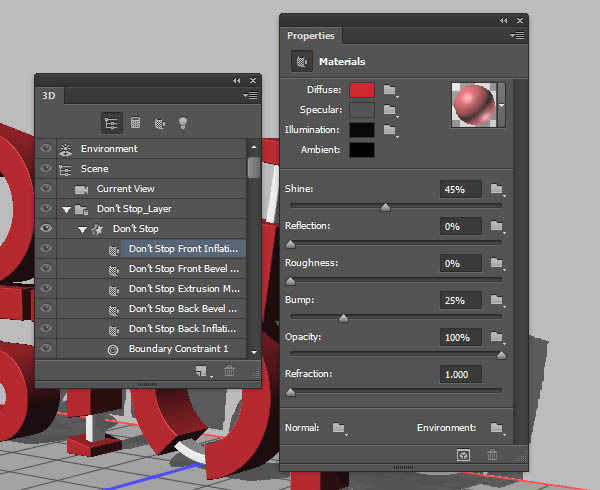Viewport: 600px width, 490px height.
Task: Collapse the Don't Stop_Layer group
Action: coord(66,210)
